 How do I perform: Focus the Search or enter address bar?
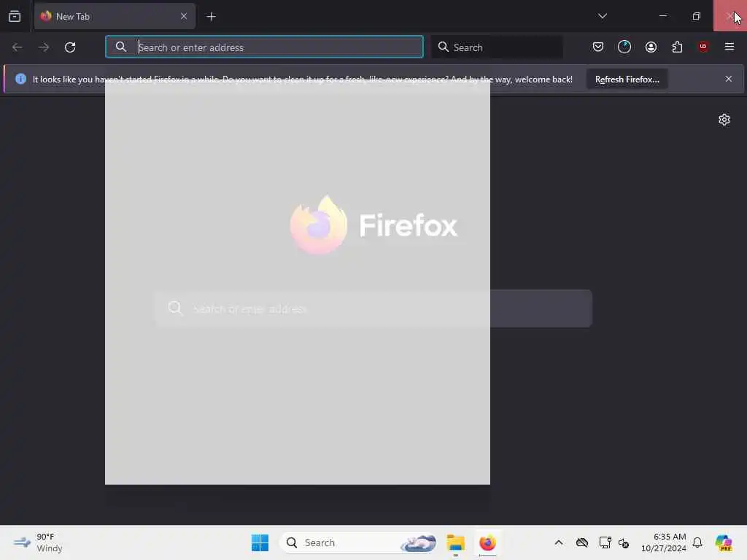tap(264, 47)
